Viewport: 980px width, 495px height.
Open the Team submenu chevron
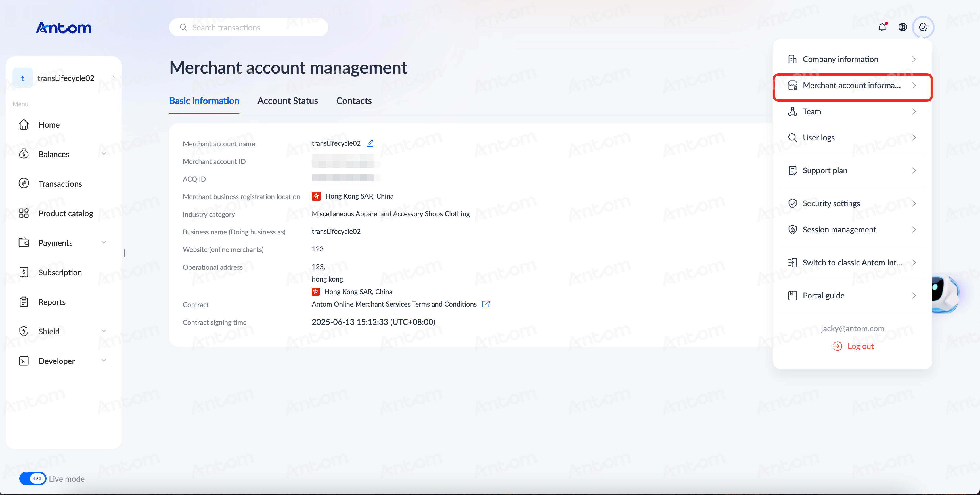914,112
